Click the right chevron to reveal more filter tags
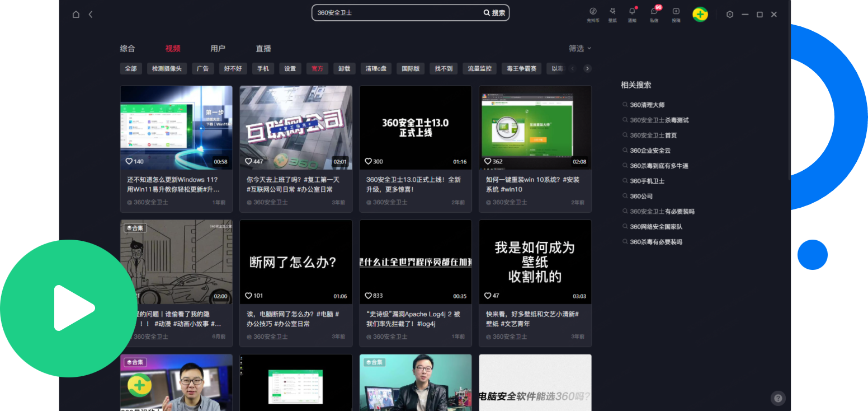868x411 pixels. coord(587,68)
